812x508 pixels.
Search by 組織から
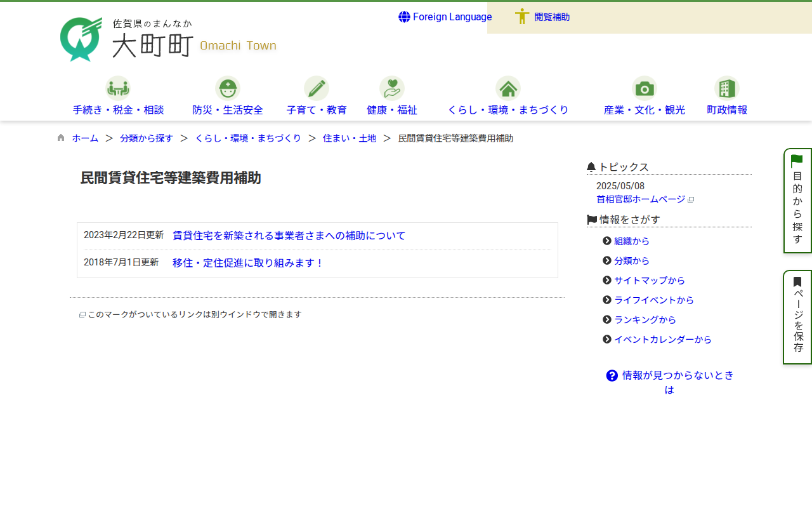632,241
